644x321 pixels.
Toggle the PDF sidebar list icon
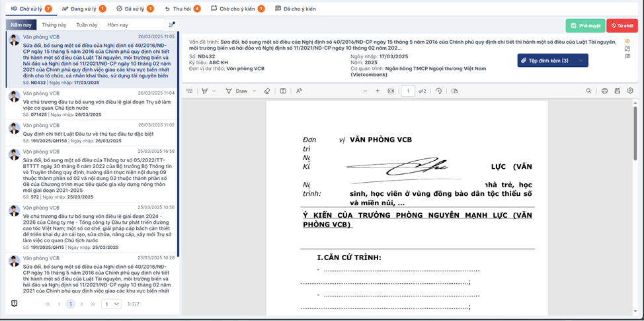tap(189, 91)
